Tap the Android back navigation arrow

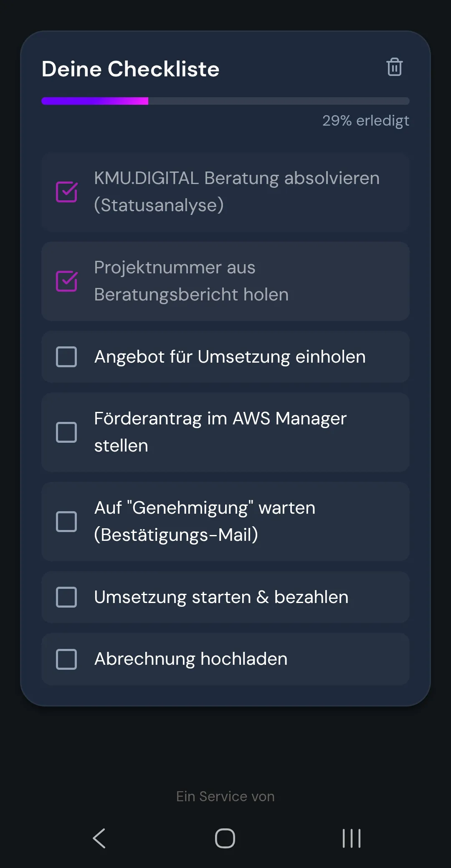pos(99,838)
